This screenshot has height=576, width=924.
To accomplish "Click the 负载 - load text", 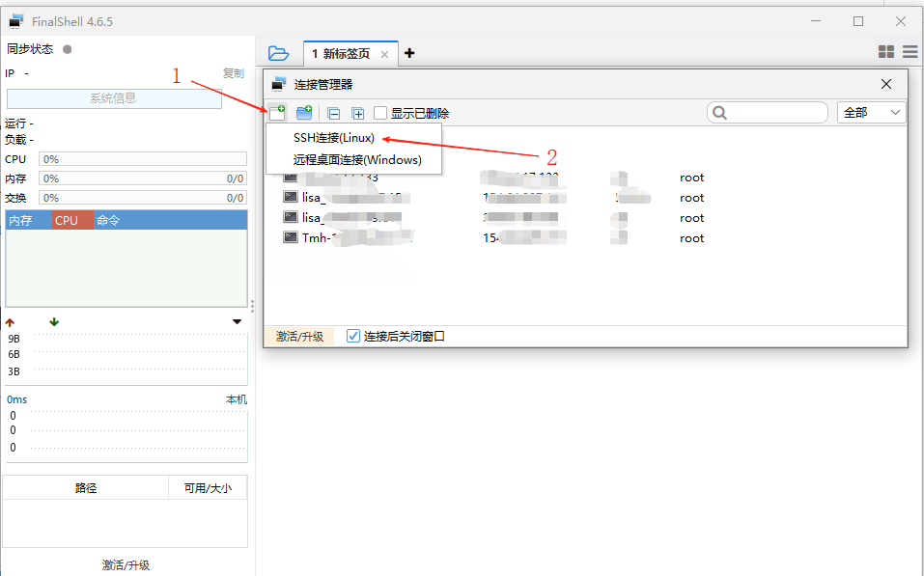I will [x=19, y=140].
